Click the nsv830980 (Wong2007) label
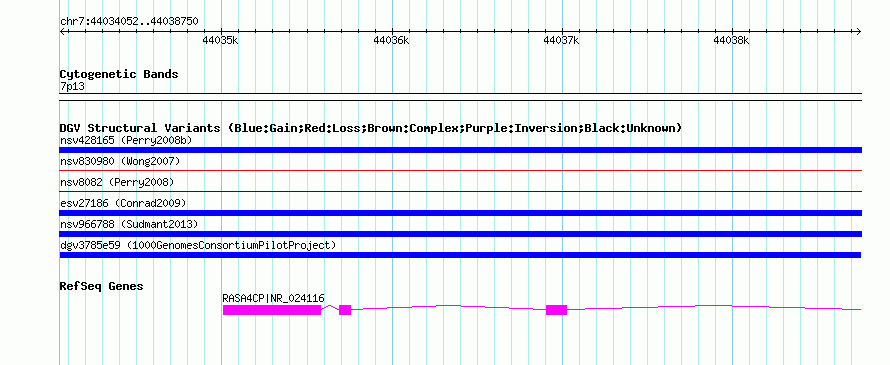890x365 pixels. pyautogui.click(x=120, y=161)
